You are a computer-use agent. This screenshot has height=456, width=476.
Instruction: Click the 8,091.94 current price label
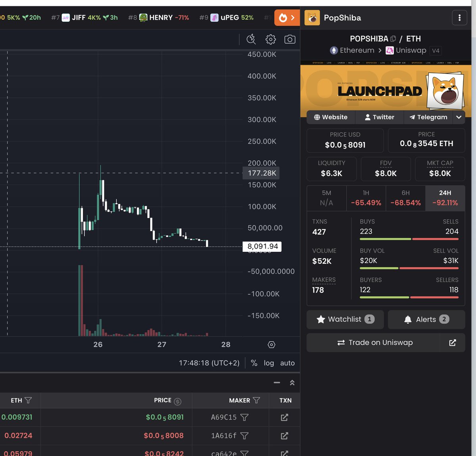[262, 246]
